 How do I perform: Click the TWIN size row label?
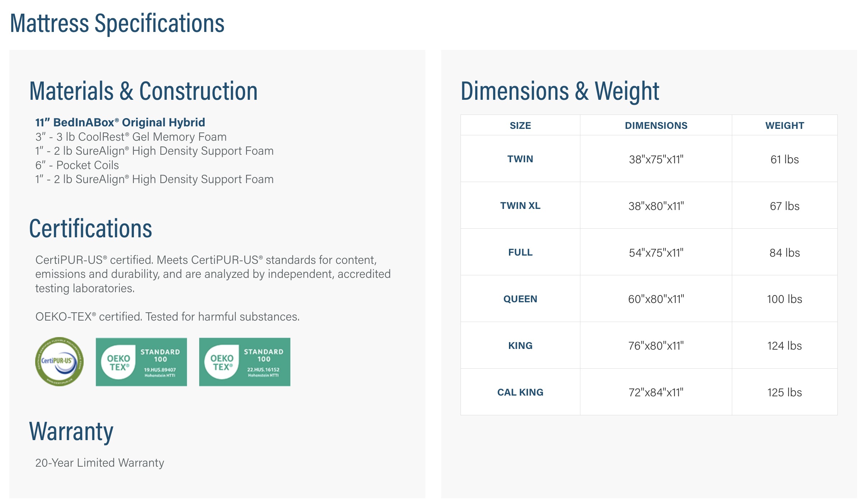[520, 159]
